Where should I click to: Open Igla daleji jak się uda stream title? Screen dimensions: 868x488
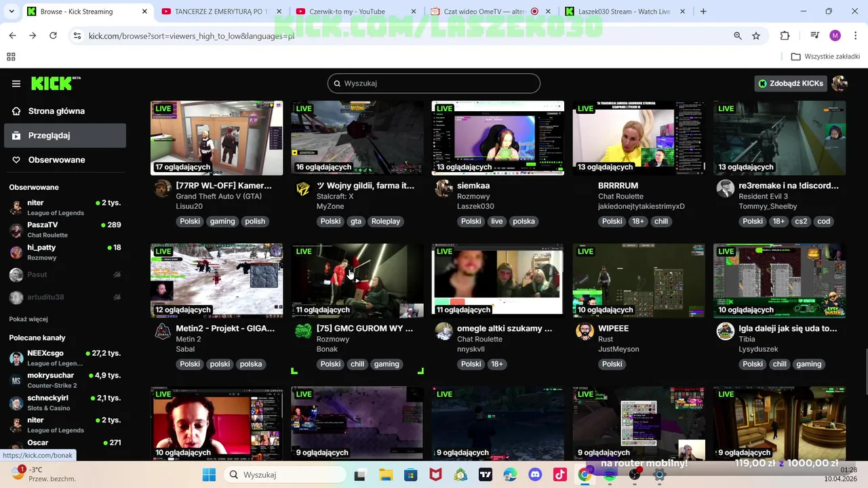[x=788, y=328]
